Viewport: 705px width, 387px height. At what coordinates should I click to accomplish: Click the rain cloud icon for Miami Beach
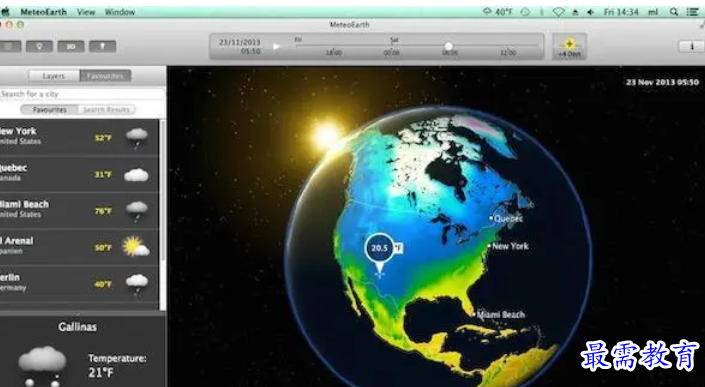(137, 211)
